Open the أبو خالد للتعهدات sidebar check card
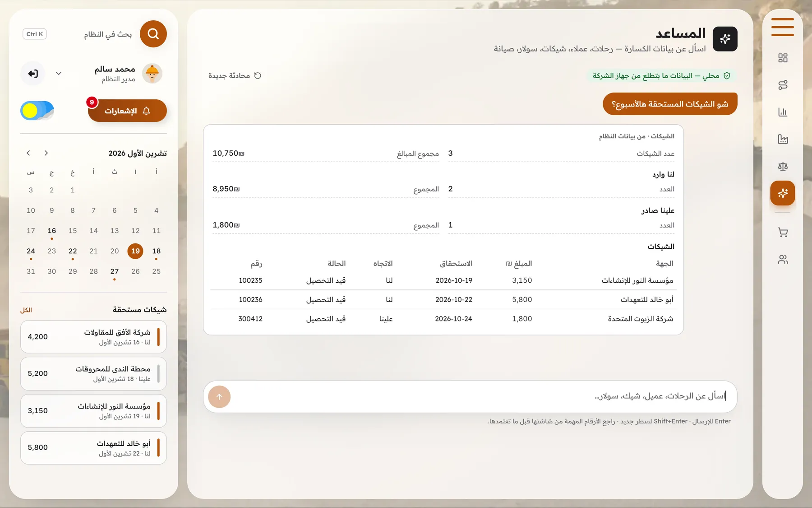Image resolution: width=812 pixels, height=508 pixels. [x=93, y=448]
